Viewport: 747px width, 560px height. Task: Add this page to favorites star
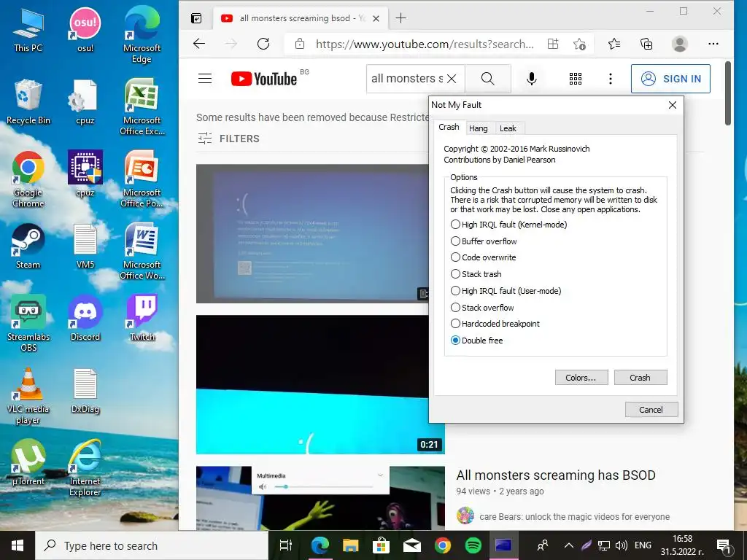579,44
